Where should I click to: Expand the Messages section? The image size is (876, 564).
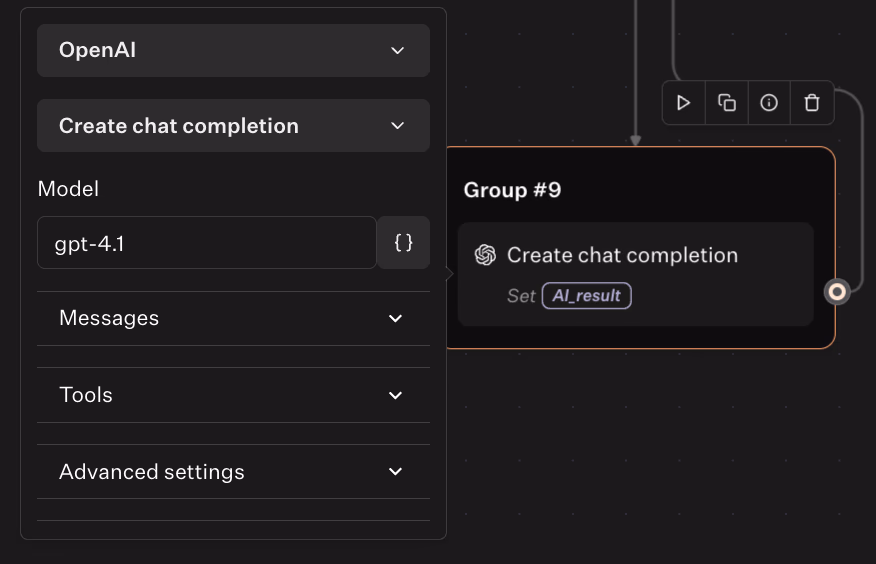(x=234, y=318)
